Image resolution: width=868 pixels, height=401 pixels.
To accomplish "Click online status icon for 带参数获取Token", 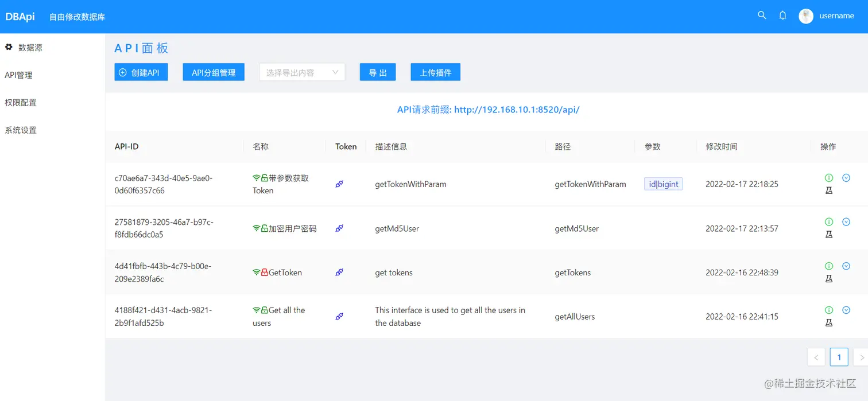I will [x=257, y=178].
